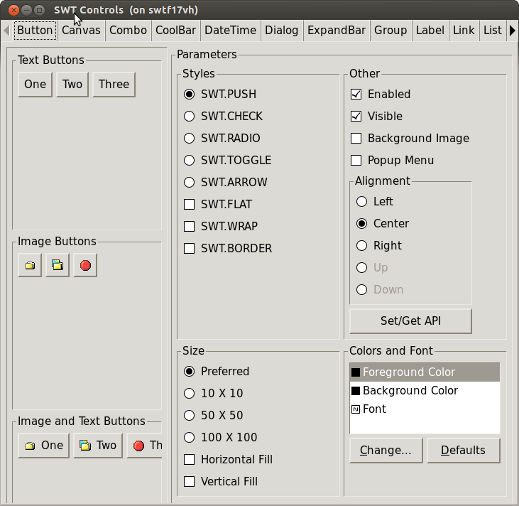
Task: Uncheck the Enabled checkbox
Action: (x=356, y=94)
